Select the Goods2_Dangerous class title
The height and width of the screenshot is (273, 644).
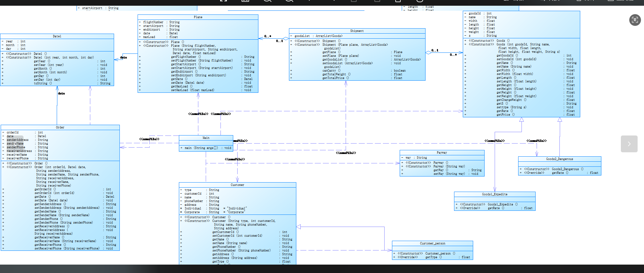(559, 159)
